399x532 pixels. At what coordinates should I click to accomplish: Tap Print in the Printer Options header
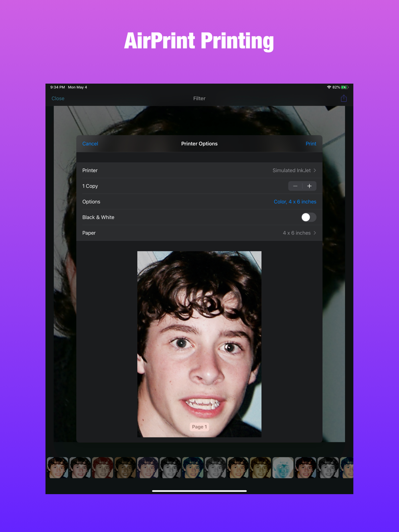click(311, 144)
